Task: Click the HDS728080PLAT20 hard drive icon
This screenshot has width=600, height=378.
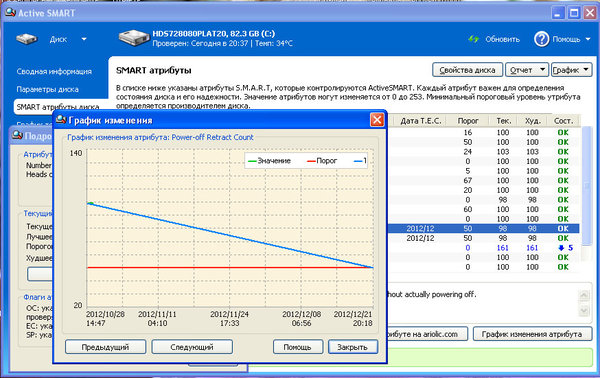Action: (134, 38)
